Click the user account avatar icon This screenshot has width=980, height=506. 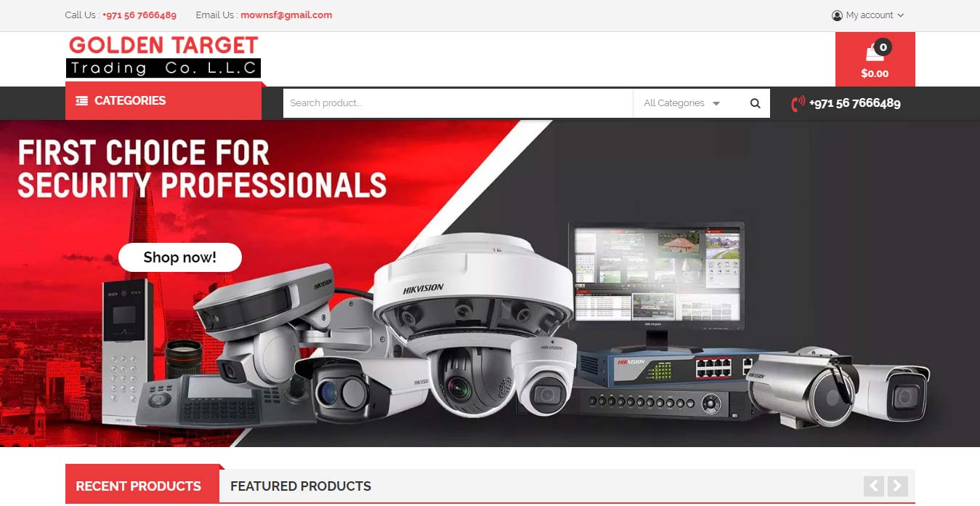tap(837, 15)
